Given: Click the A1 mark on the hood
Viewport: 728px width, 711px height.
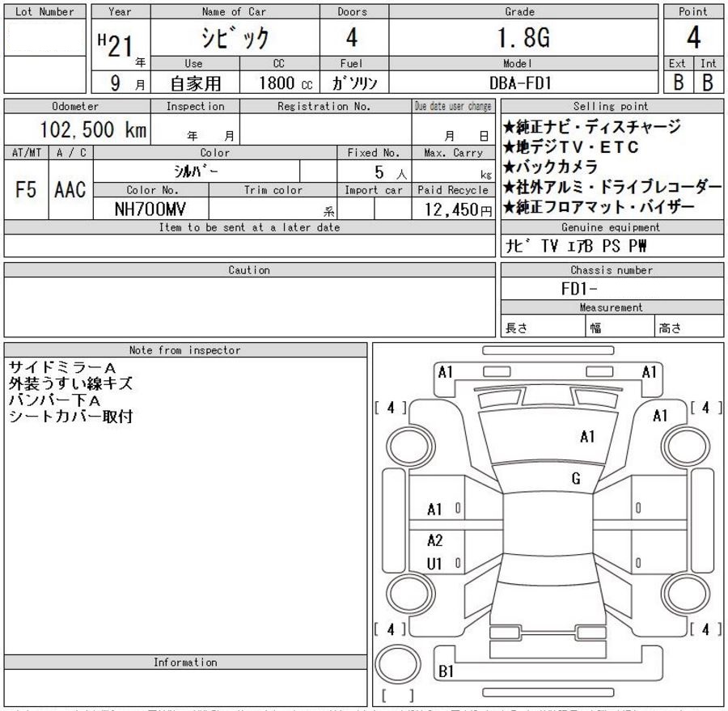Looking at the screenshot, I should [587, 436].
